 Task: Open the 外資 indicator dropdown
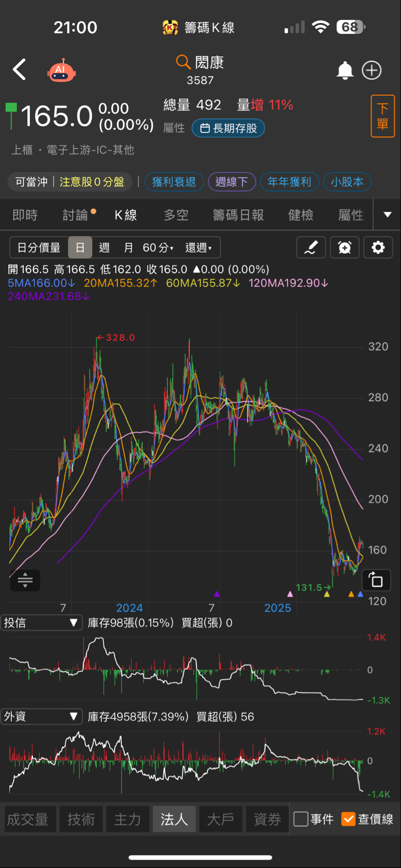point(41,716)
